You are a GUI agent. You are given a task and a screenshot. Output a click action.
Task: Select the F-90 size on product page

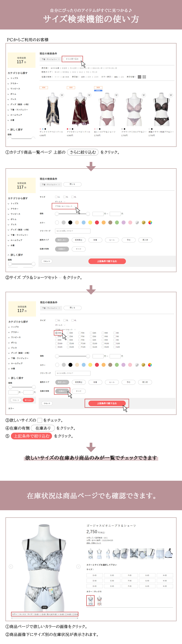[130, 580]
